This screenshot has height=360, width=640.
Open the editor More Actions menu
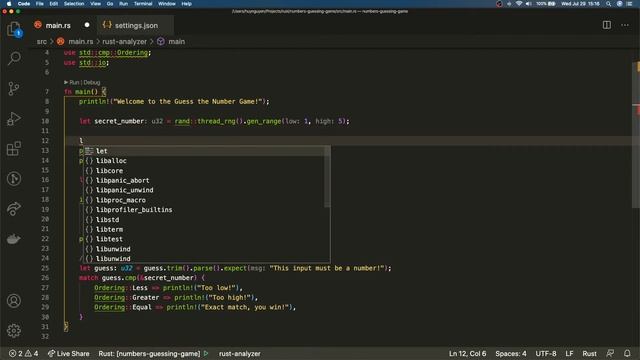[625, 25]
